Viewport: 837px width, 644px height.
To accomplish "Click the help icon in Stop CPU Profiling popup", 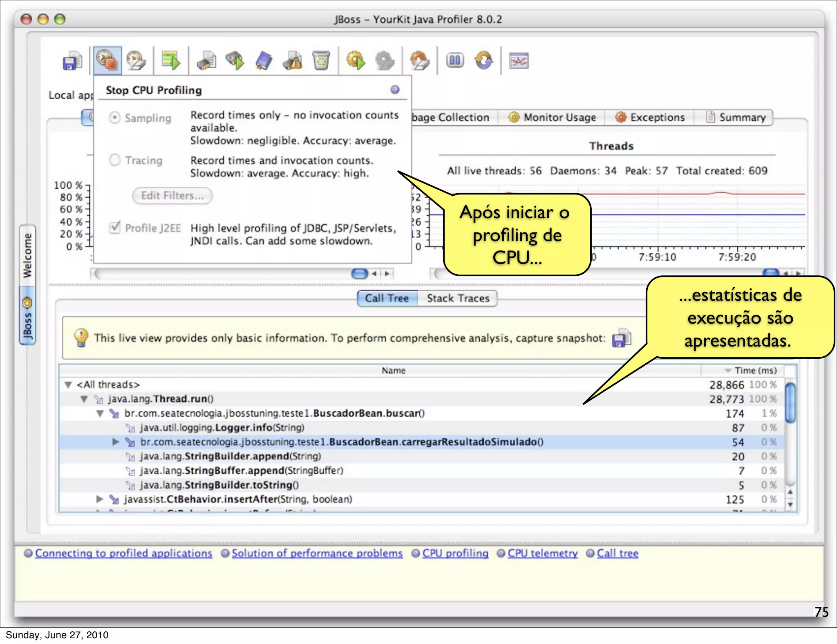I will [395, 90].
